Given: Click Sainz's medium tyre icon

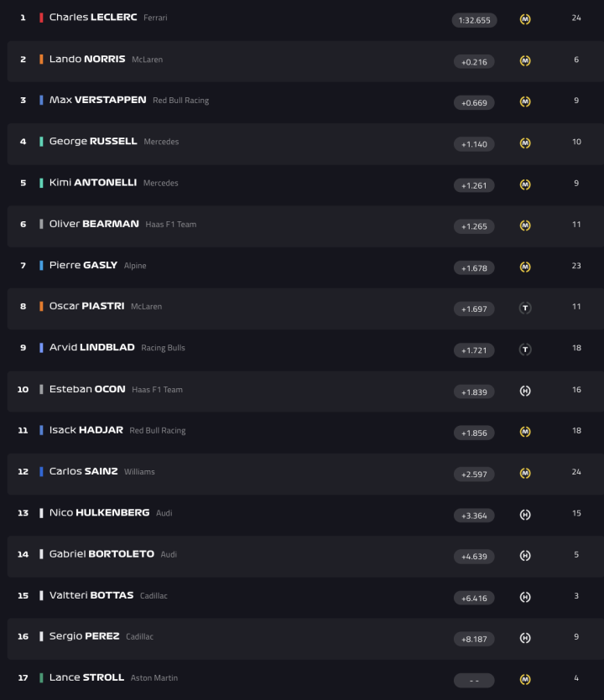Looking at the screenshot, I should coord(525,473).
